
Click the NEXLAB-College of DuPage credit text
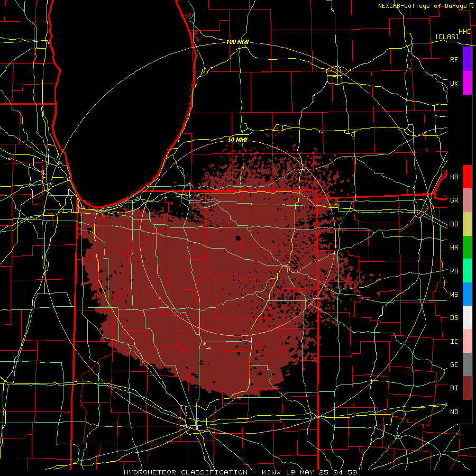click(x=423, y=6)
